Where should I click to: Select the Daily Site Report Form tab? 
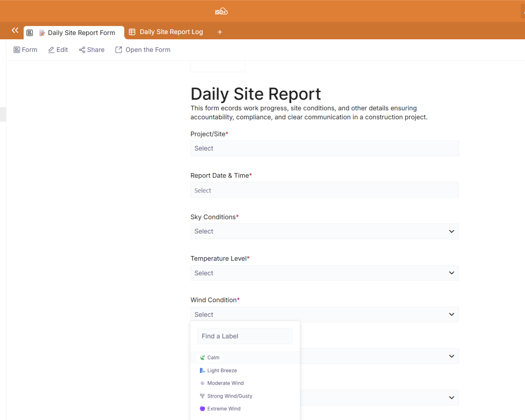[81, 33]
